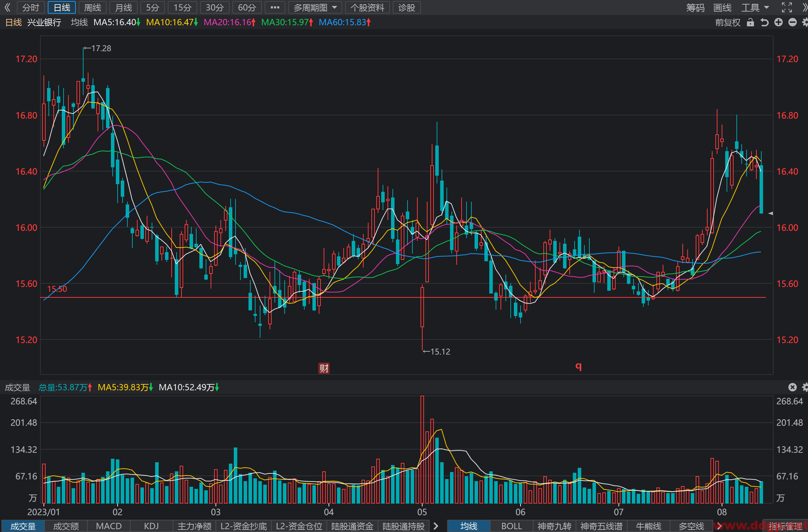This screenshot has width=808, height=532.
Task: Select 陆股通资金 indicator tab
Action: [x=352, y=526]
